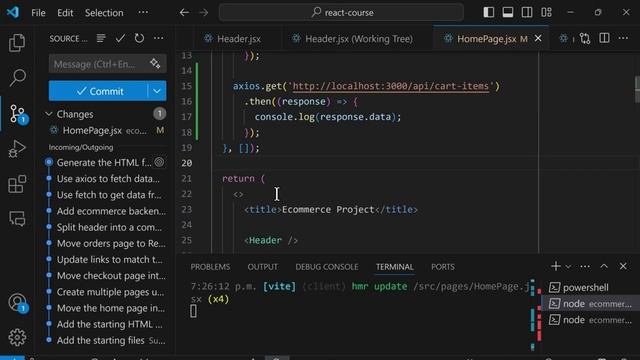Click the VS Code logo icon
The image size is (640, 360).
pos(13,12)
